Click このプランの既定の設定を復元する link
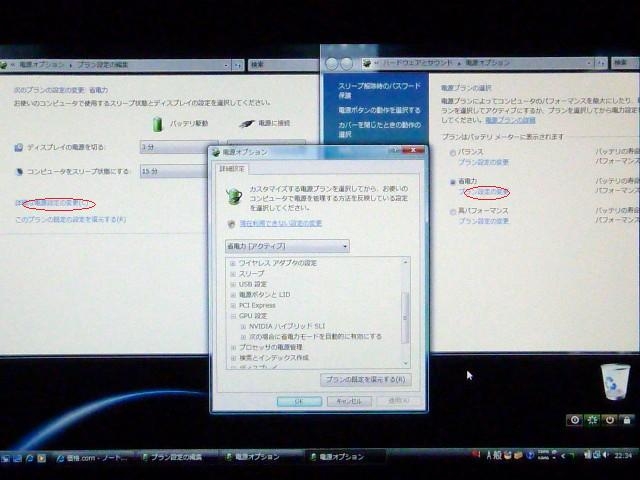Screen dimensions: 640x480 70,220
